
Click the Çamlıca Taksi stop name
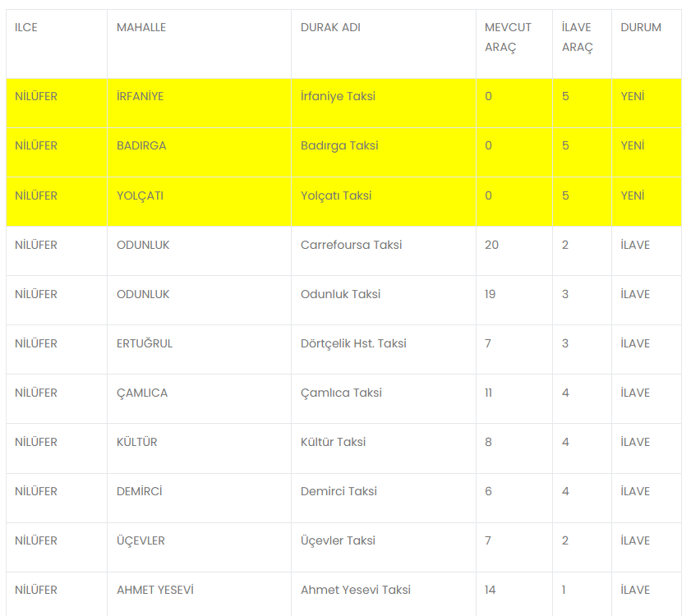coord(341,393)
